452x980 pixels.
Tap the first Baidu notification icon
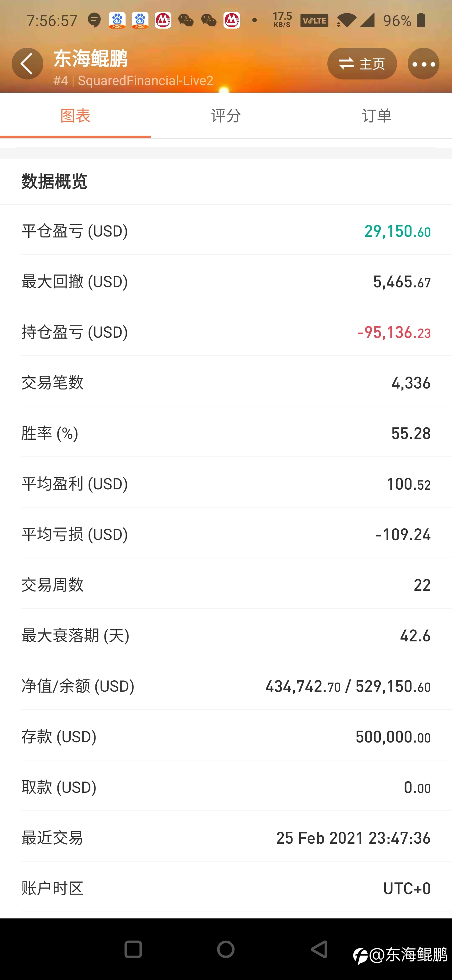click(x=117, y=20)
